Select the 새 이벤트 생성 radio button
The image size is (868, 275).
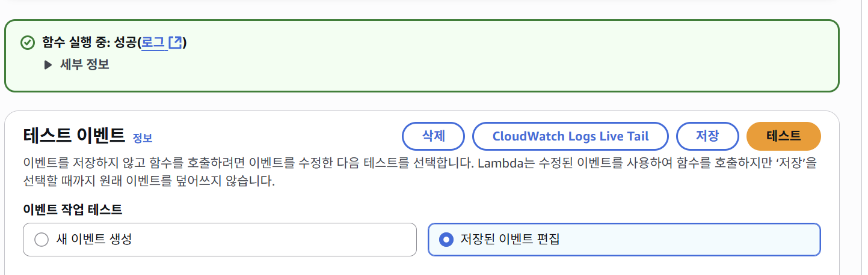42,240
